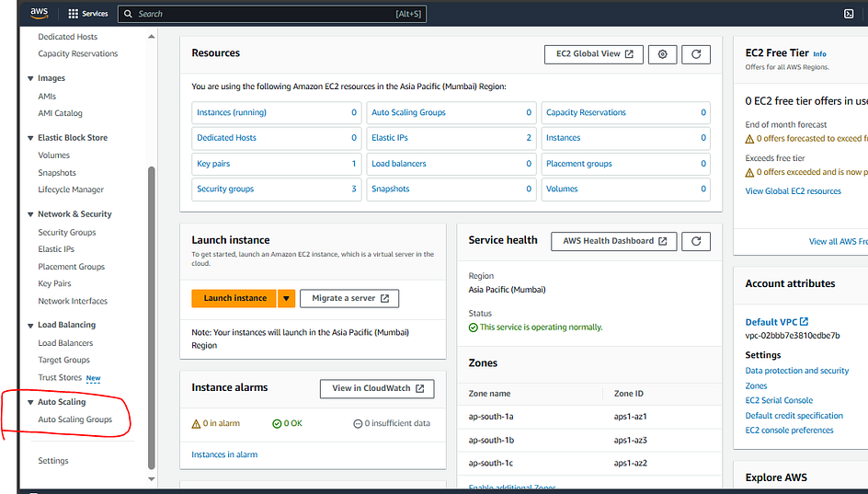Open the Services grid menu

87,14
